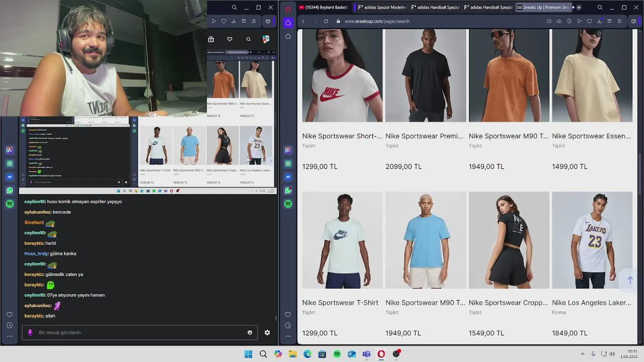Screen dimensions: 644x362
Task: Search tabs magnifier in right browser title bar
Action: [x=600, y=8]
